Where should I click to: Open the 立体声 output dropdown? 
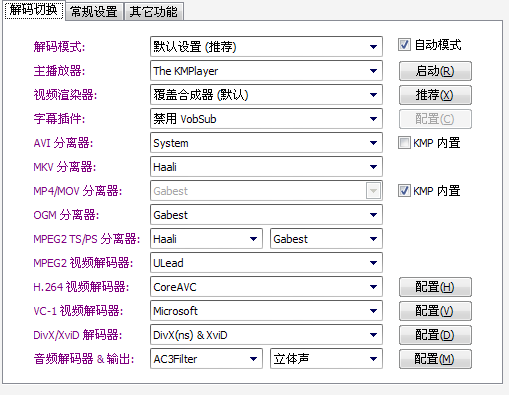326,359
